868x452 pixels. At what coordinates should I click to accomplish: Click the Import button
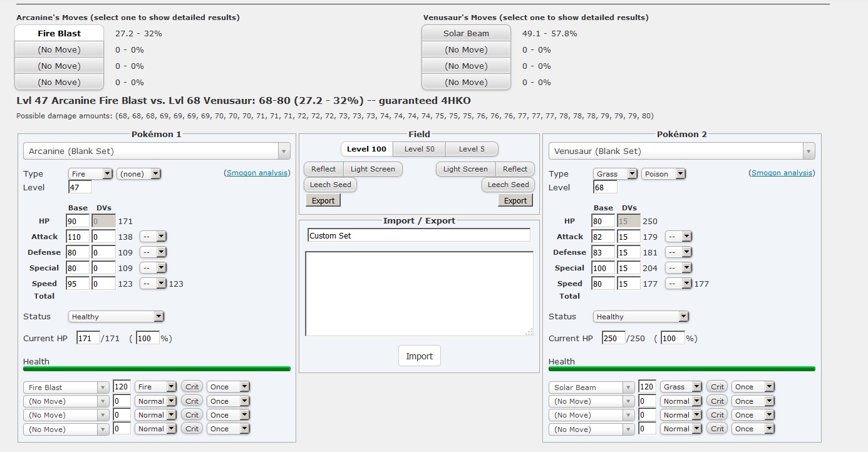click(419, 356)
